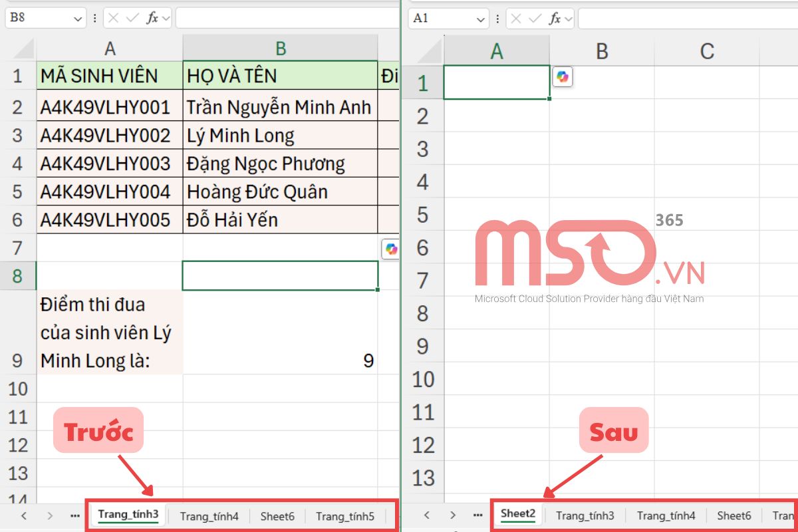This screenshot has width=798, height=532.
Task: Switch to Trang_tính4 tab in right workbook
Action: [x=666, y=515]
